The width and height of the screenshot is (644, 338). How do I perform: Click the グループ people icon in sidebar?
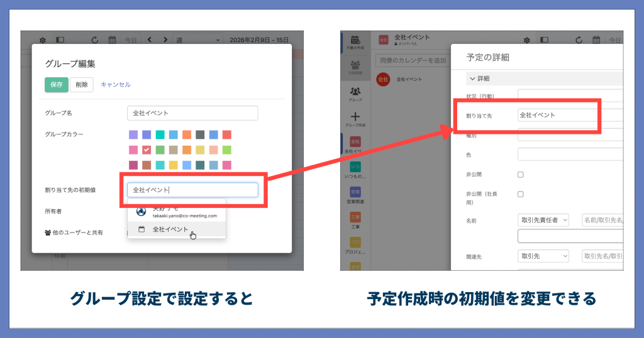point(355,92)
